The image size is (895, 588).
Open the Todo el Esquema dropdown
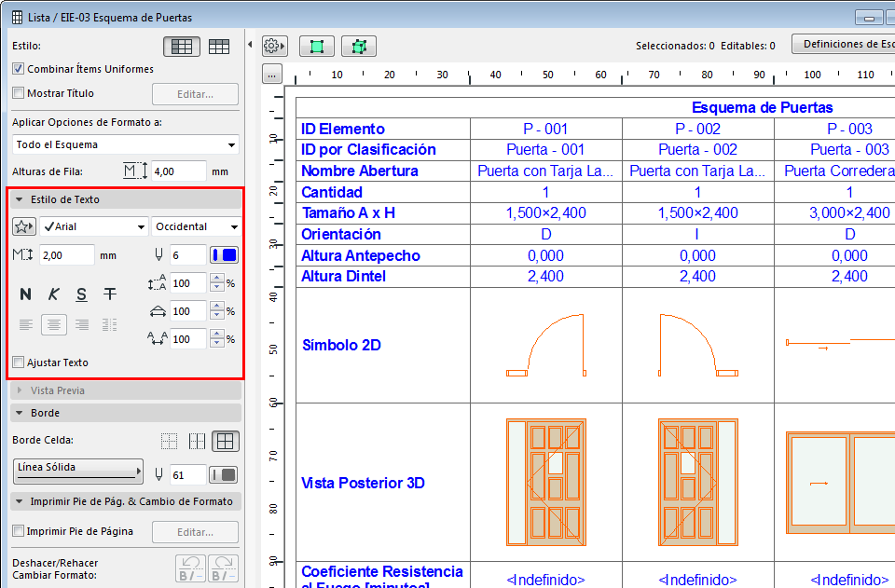[x=125, y=144]
